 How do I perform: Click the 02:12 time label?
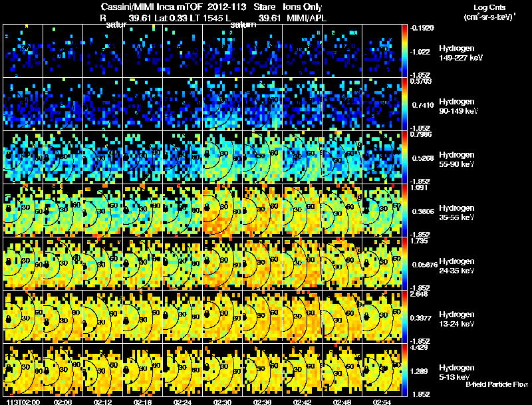tap(102, 402)
